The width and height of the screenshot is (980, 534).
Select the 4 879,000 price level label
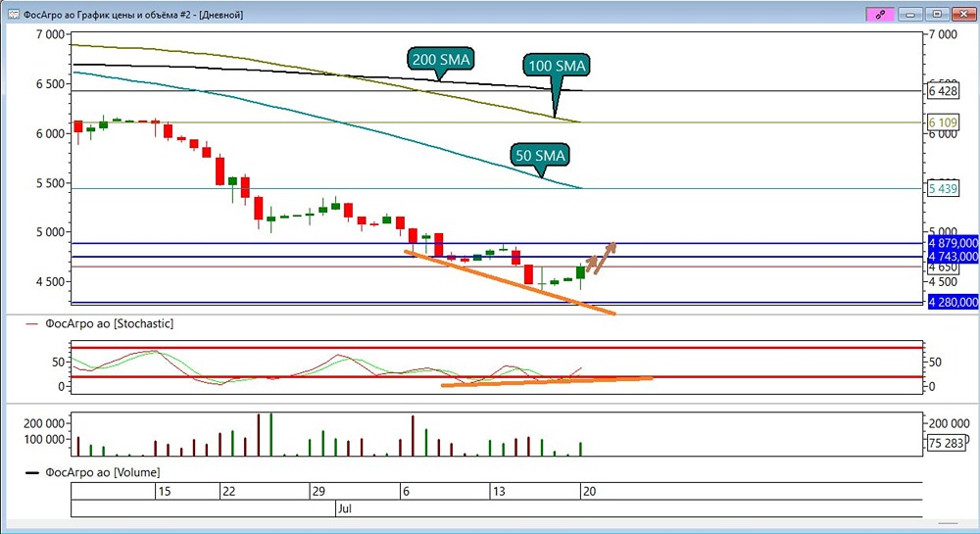click(x=953, y=243)
